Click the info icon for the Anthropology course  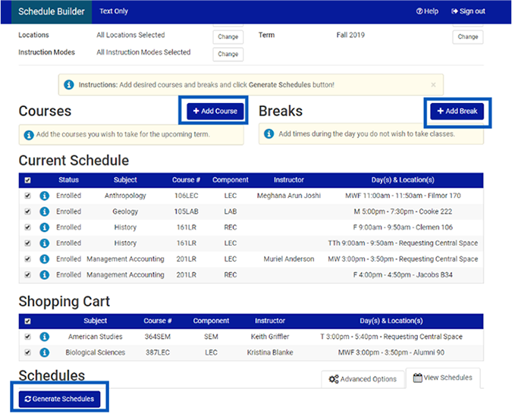click(45, 196)
